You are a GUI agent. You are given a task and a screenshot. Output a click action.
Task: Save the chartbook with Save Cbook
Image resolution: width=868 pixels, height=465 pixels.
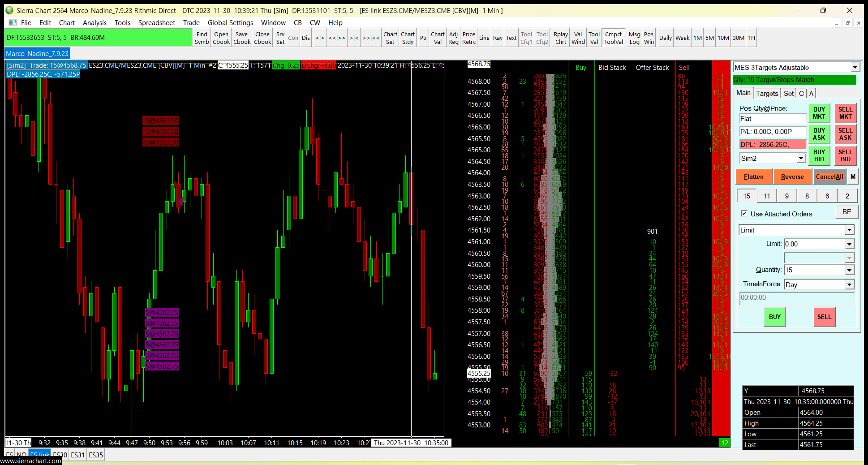pos(242,38)
